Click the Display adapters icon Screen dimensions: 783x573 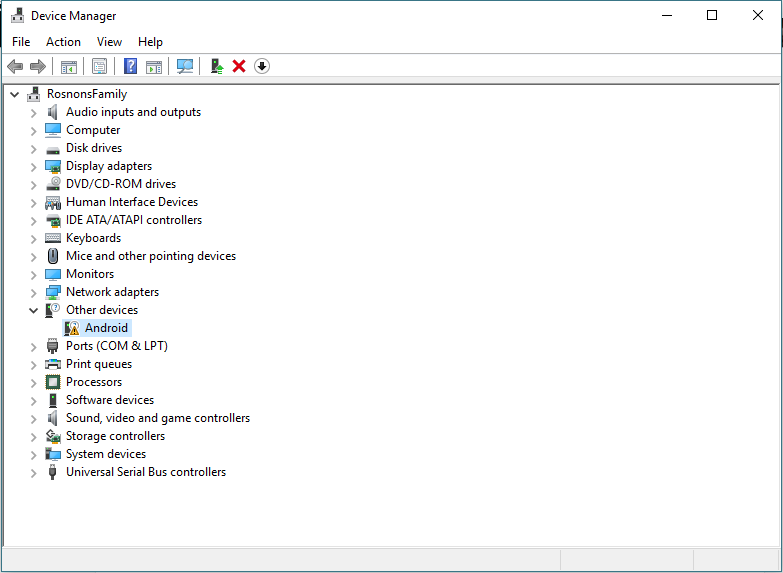click(x=52, y=166)
